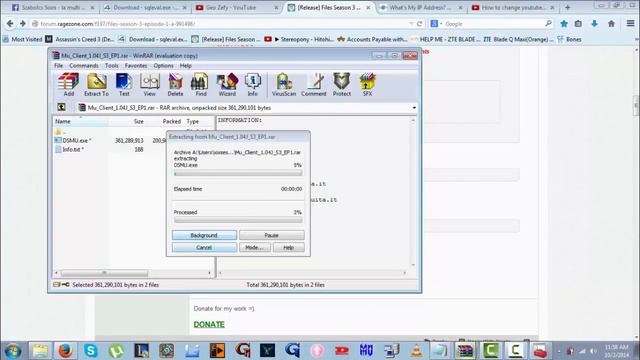Click Help button in extraction dialog
The width and height of the screenshot is (640, 360).
click(x=289, y=248)
